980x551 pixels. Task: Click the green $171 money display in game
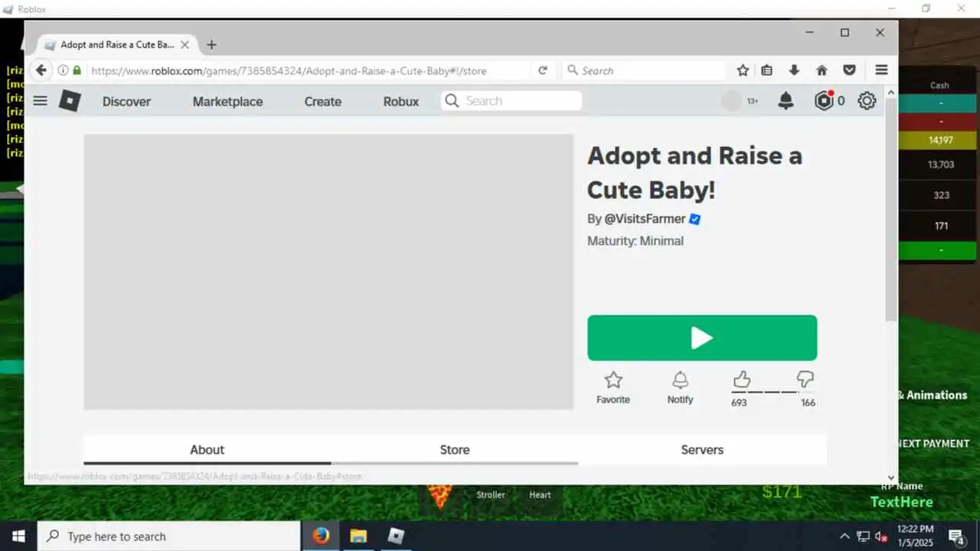coord(782,491)
